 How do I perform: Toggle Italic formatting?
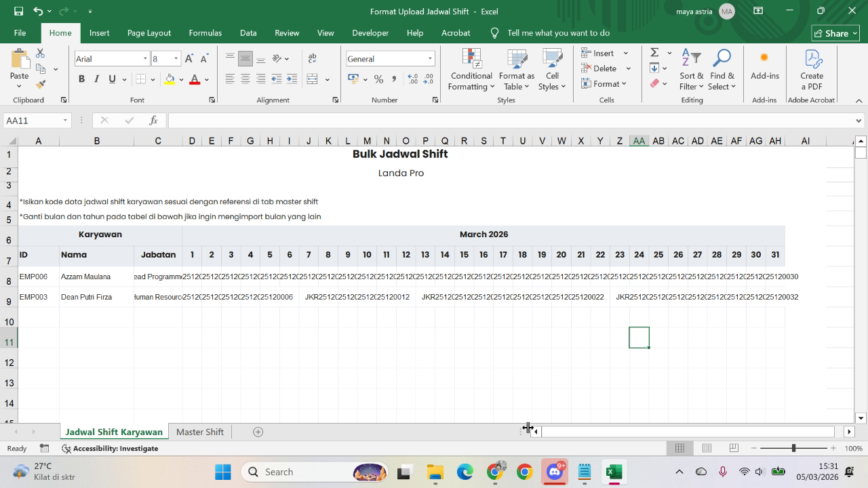pyautogui.click(x=97, y=79)
